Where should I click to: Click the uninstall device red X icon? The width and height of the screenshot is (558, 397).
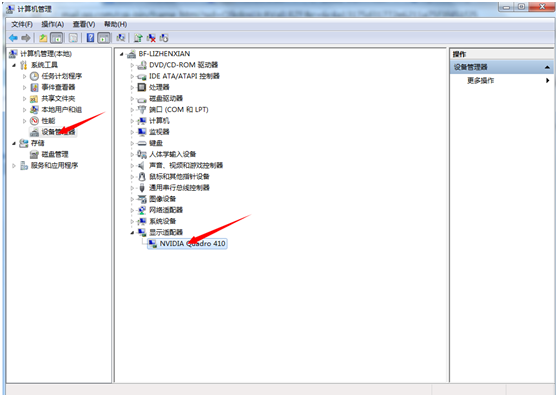(151, 38)
